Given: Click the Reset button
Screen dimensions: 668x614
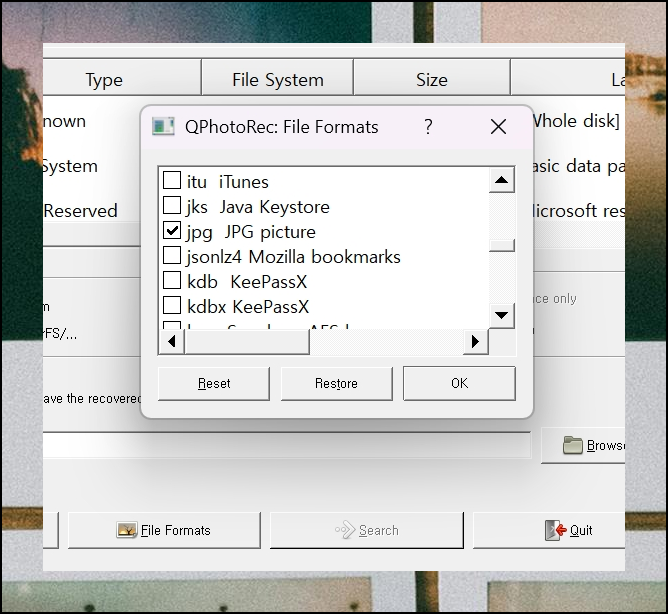Looking at the screenshot, I should tap(214, 383).
